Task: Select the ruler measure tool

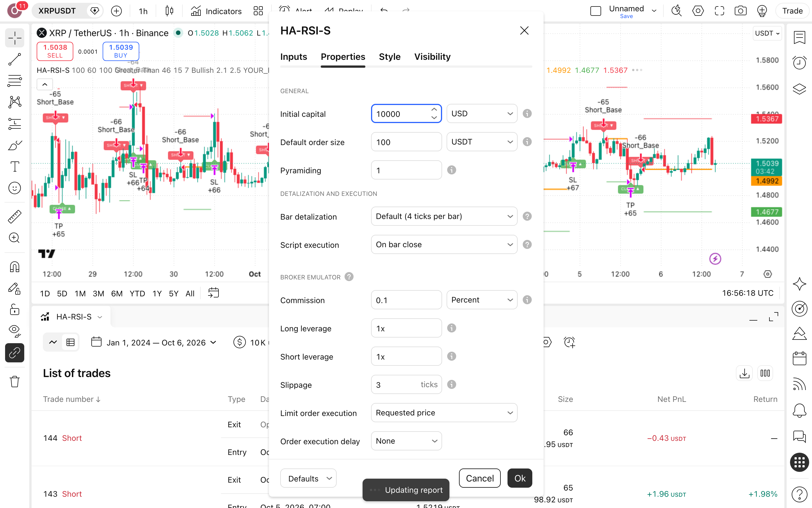Action: coord(14,217)
